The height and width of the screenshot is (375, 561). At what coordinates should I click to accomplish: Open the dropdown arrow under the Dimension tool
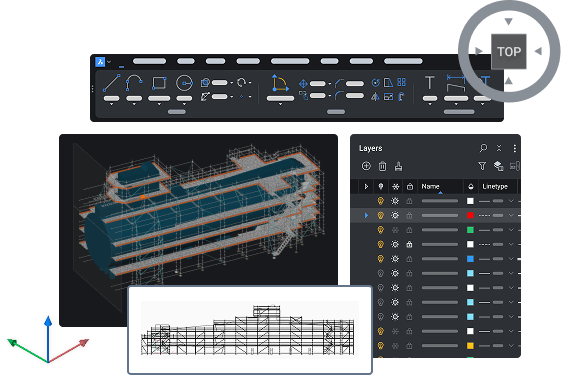(x=456, y=104)
